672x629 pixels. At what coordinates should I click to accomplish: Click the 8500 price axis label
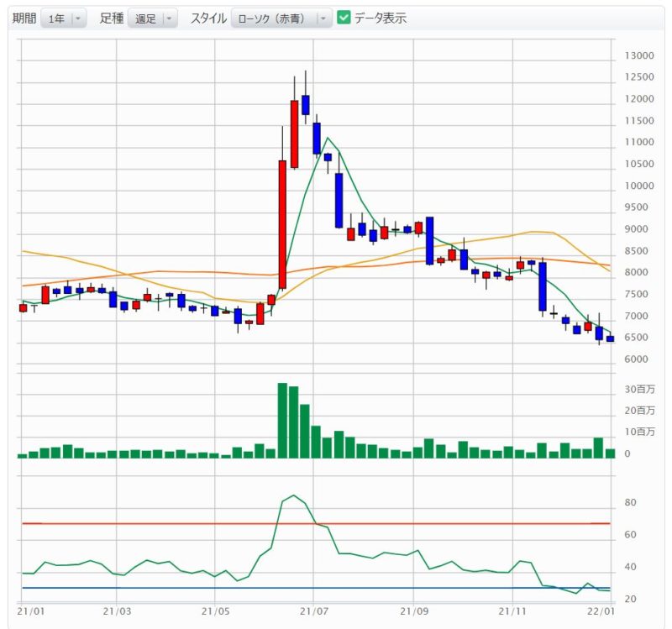[637, 251]
